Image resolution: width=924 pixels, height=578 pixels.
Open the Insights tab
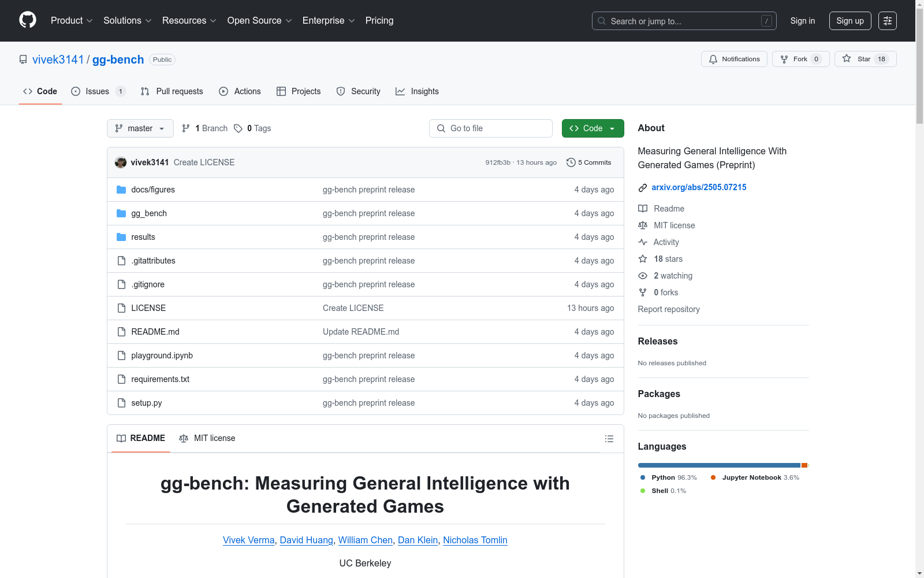[x=417, y=91]
